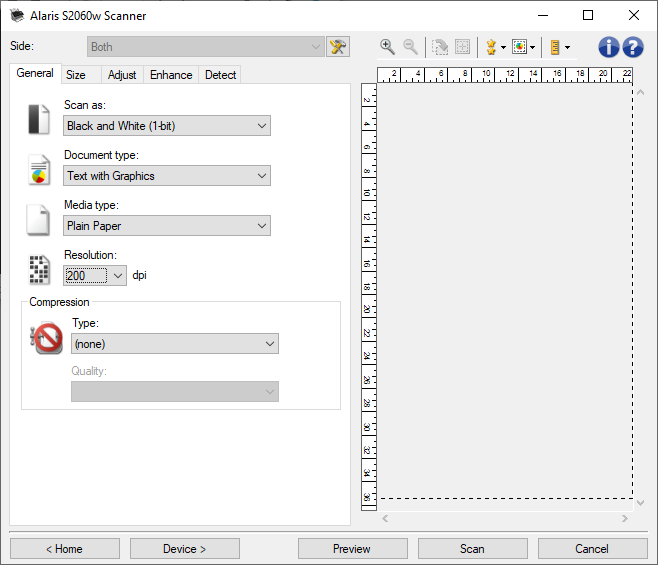
Task: Click the vertical ruler beside the preview
Action: click(369, 297)
